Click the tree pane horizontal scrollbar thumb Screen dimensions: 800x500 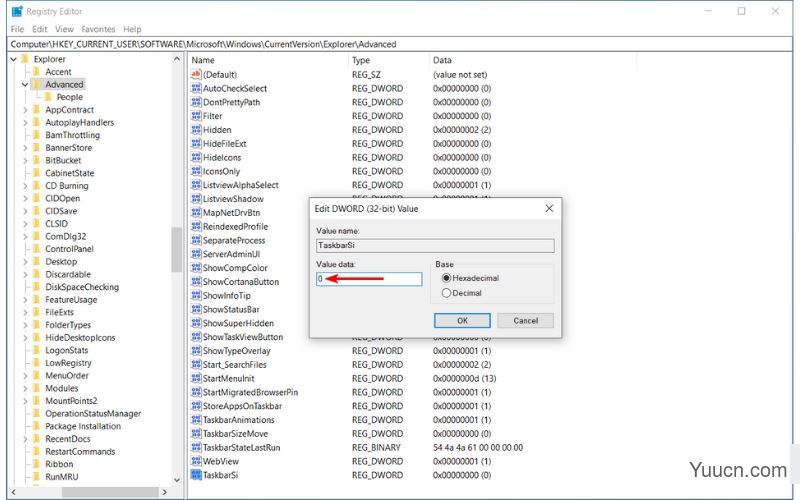coord(110,492)
